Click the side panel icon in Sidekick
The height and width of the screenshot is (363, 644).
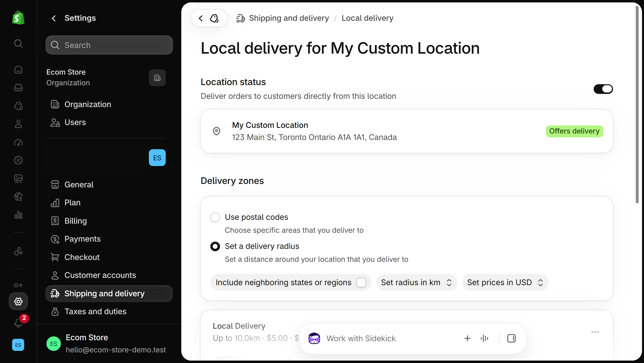pyautogui.click(x=511, y=338)
